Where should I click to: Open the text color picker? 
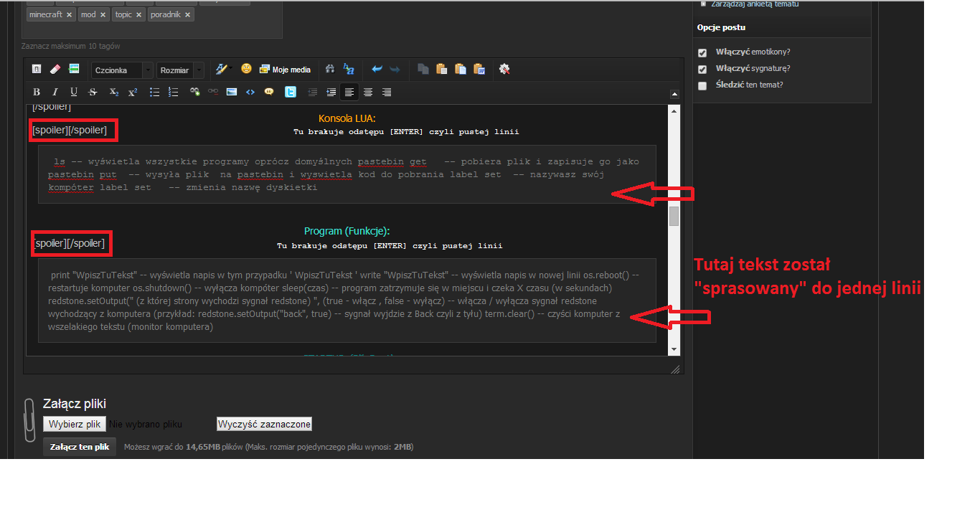tap(223, 70)
